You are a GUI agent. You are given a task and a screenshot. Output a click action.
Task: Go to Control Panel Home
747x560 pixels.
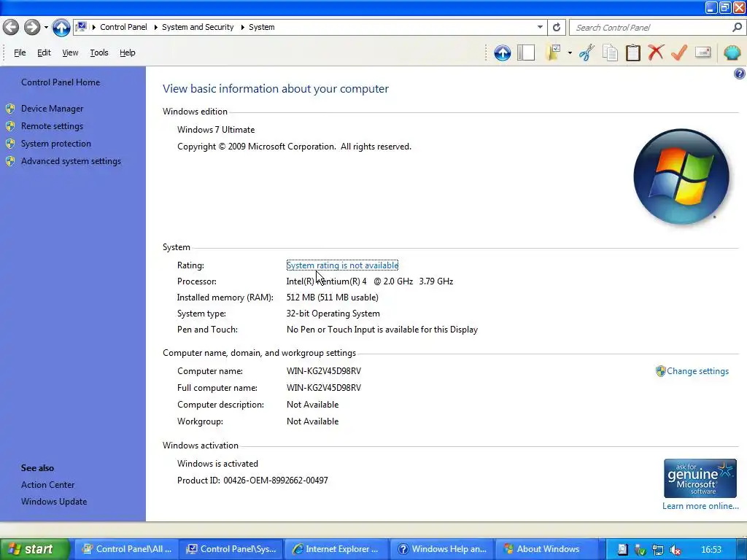[x=61, y=82]
